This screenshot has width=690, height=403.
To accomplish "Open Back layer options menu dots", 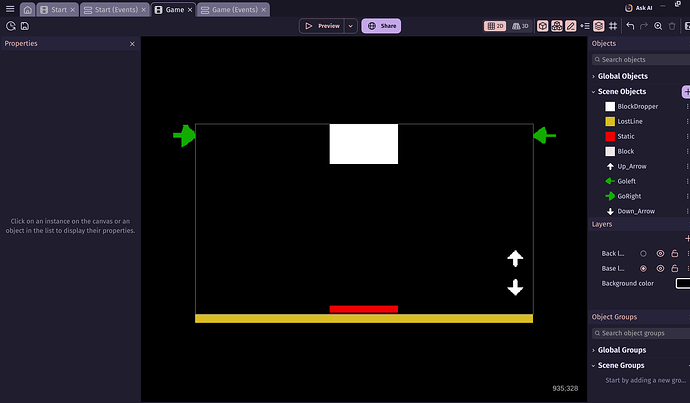I will tap(687, 253).
